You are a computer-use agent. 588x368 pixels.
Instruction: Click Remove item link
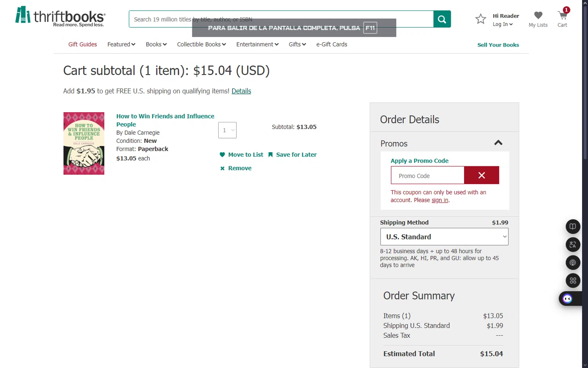click(240, 168)
